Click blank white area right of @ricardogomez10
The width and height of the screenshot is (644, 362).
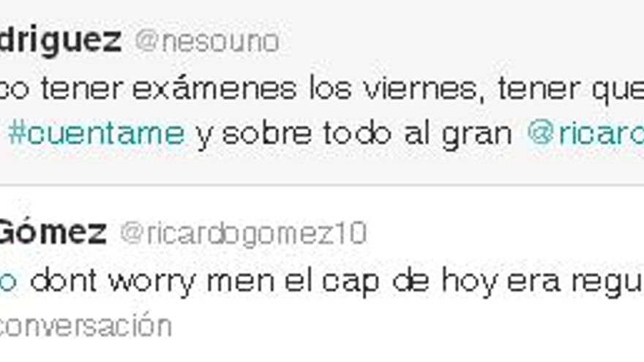[x=505, y=233]
